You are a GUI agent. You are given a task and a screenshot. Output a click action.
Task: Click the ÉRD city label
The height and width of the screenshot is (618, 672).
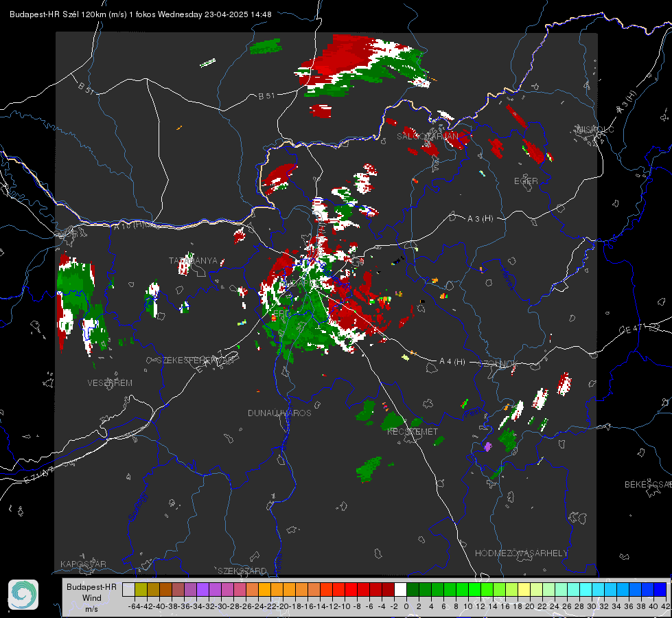click(x=281, y=314)
